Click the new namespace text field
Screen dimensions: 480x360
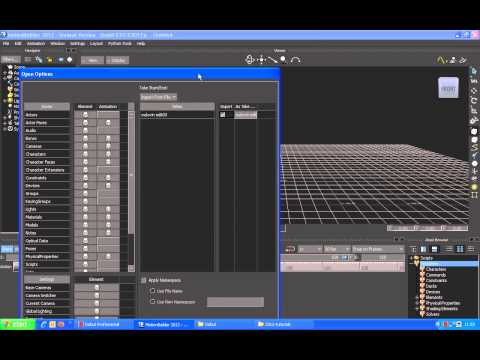click(235, 302)
